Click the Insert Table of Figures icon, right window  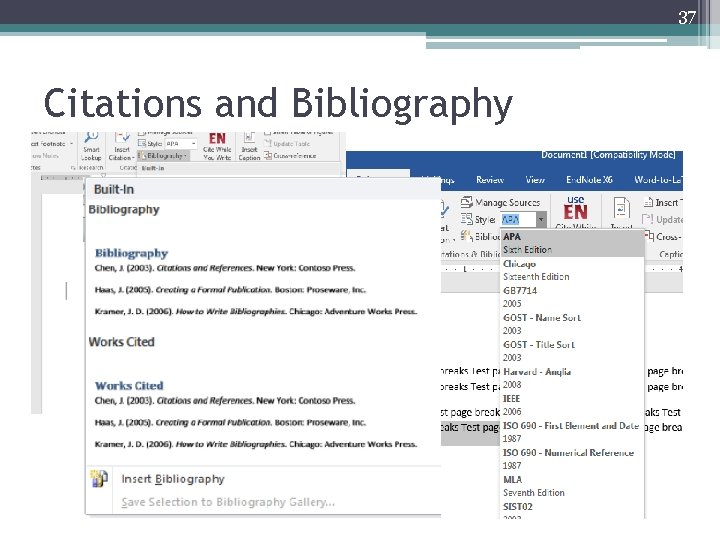pyautogui.click(x=648, y=202)
